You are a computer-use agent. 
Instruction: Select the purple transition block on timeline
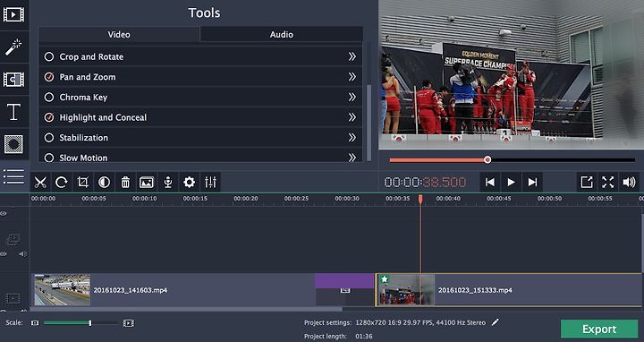tap(344, 281)
